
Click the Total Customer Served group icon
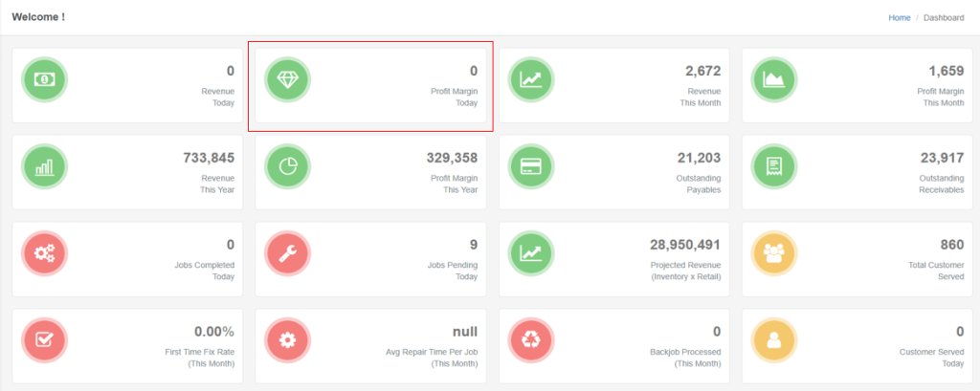pyautogui.click(x=774, y=253)
